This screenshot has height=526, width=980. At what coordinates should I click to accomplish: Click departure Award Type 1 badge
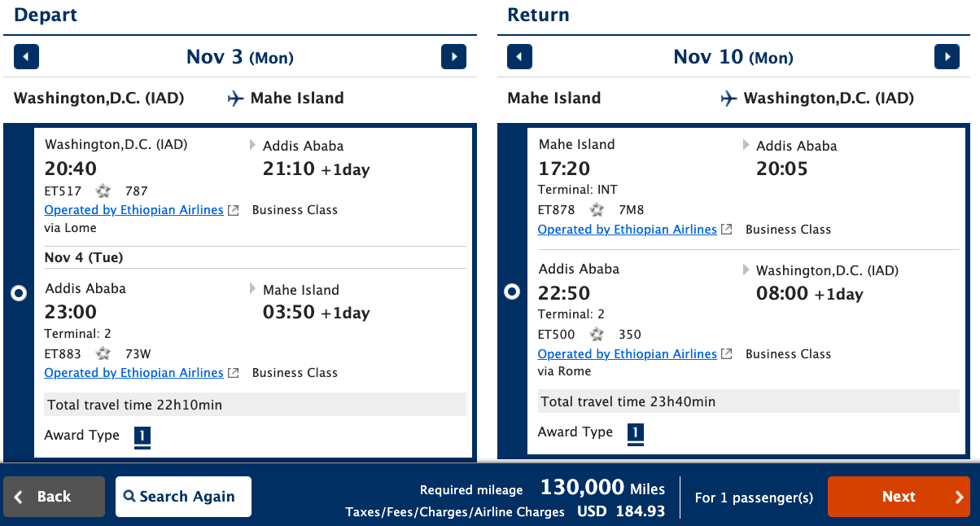[x=142, y=436]
